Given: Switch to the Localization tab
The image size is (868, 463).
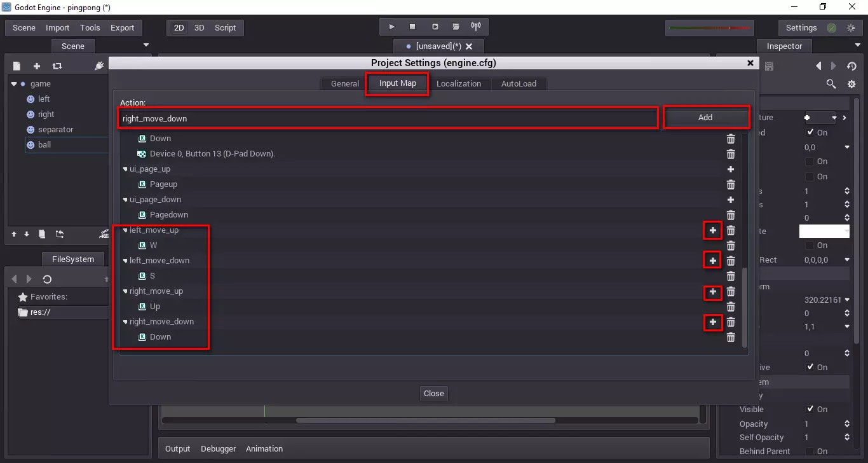Looking at the screenshot, I should click(458, 83).
